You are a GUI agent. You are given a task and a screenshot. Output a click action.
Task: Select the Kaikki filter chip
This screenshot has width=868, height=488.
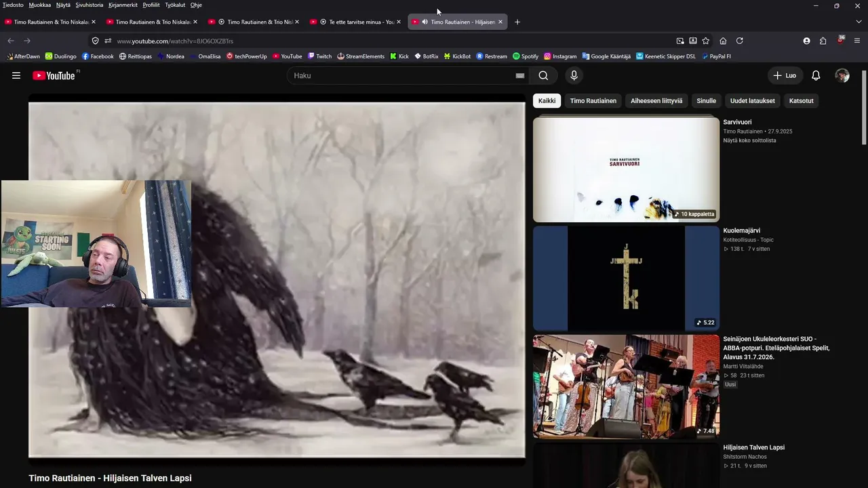(547, 101)
